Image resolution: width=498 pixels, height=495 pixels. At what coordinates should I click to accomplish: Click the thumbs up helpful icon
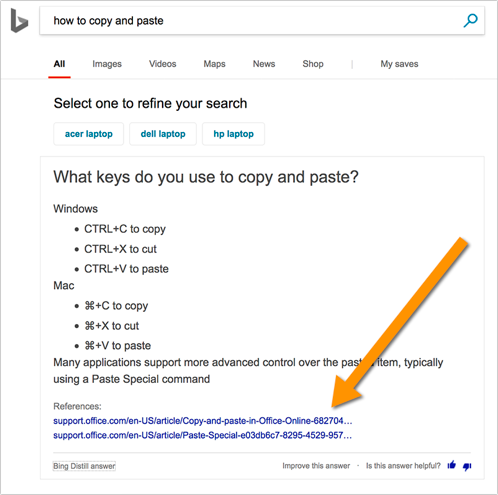click(x=452, y=465)
